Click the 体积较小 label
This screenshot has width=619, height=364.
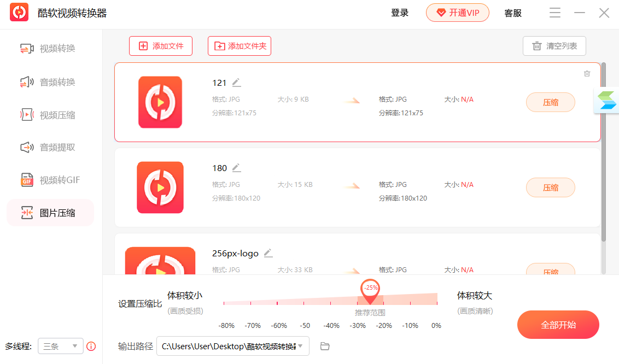[185, 295]
